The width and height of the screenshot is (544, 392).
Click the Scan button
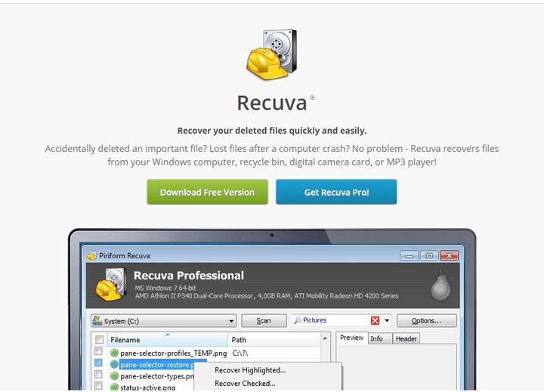pyautogui.click(x=264, y=321)
